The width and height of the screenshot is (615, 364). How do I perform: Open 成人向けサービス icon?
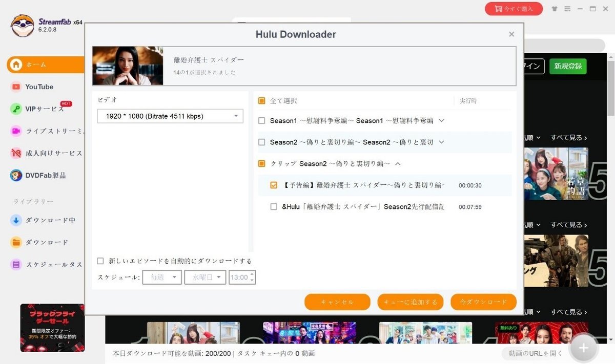(16, 153)
